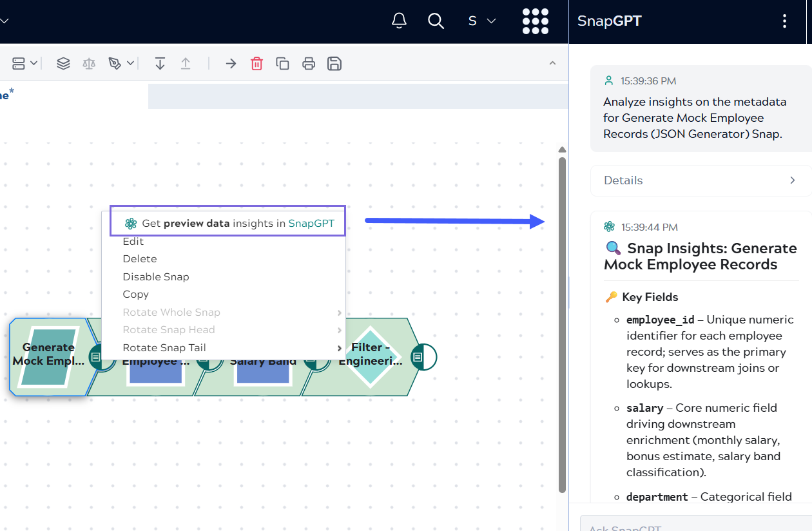Click the 15:39:44 PM timestamp
This screenshot has width=812, height=531.
pyautogui.click(x=650, y=227)
